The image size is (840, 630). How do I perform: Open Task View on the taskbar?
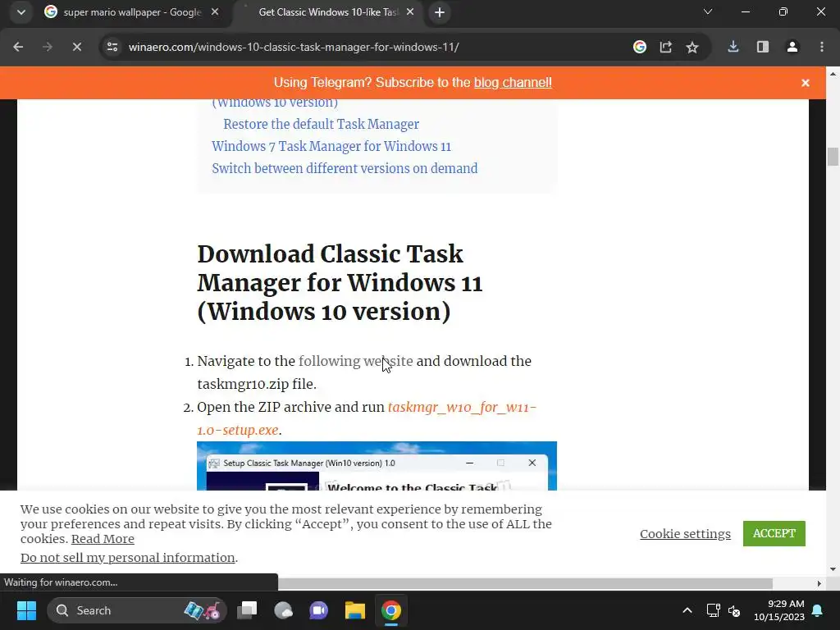(x=248, y=610)
